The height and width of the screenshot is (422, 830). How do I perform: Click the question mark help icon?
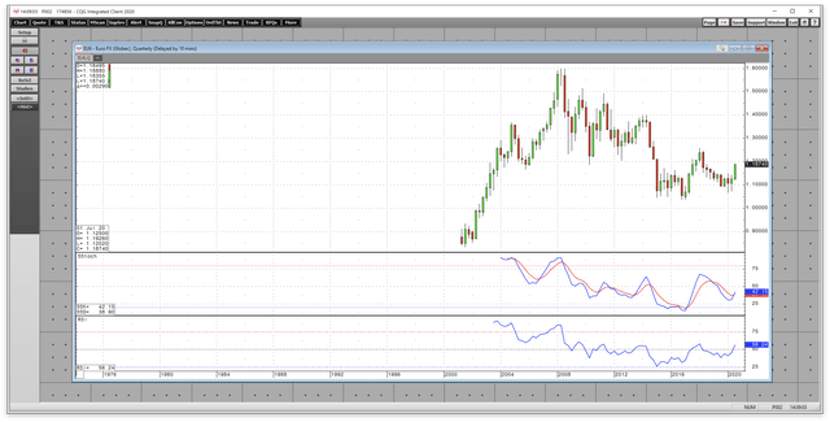pyautogui.click(x=814, y=22)
